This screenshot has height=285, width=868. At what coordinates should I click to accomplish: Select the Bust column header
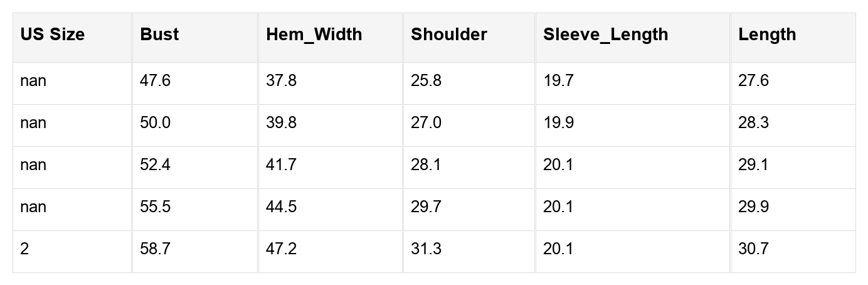tap(159, 35)
